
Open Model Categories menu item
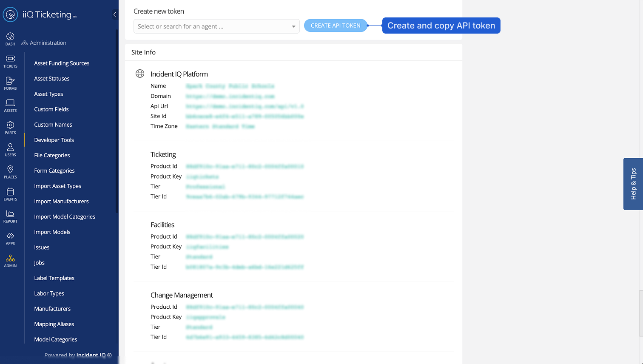click(56, 339)
